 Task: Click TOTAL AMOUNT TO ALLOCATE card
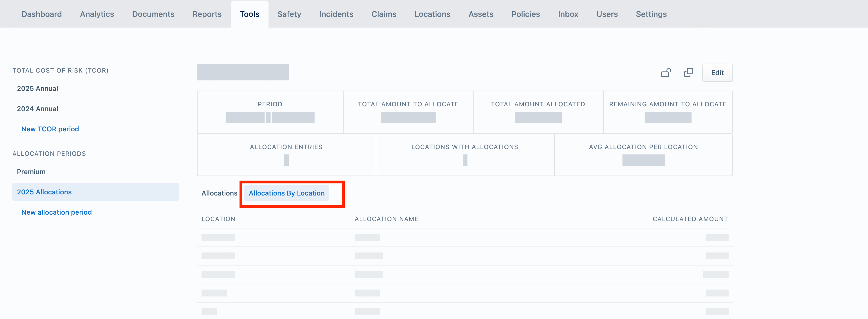point(408,112)
